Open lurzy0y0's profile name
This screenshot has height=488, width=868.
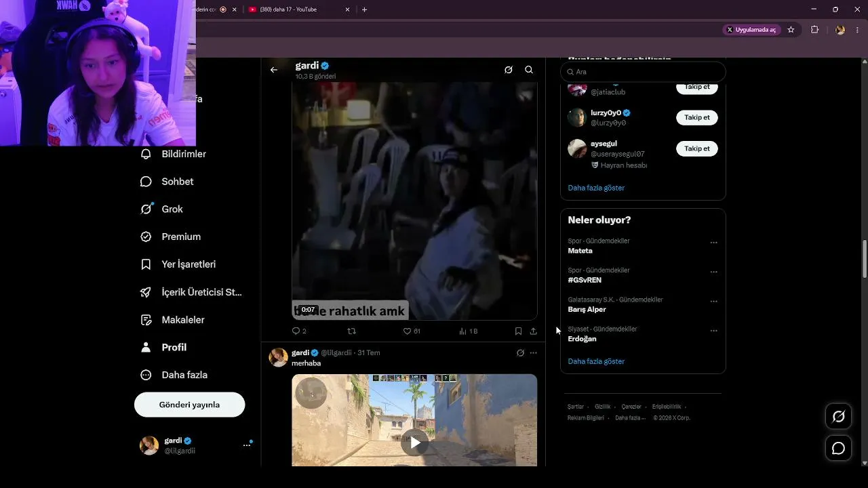[606, 113]
